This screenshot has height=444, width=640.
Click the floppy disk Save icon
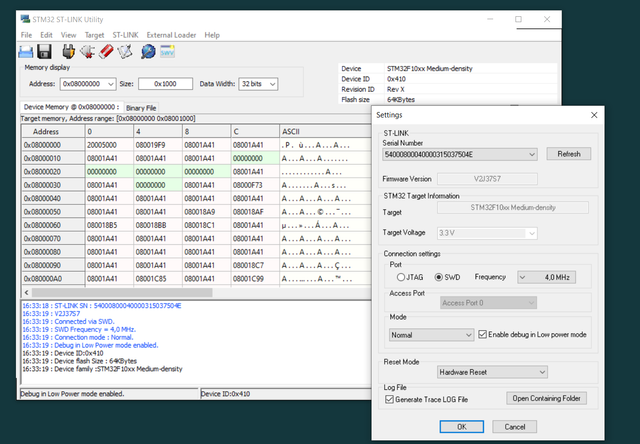point(44,52)
